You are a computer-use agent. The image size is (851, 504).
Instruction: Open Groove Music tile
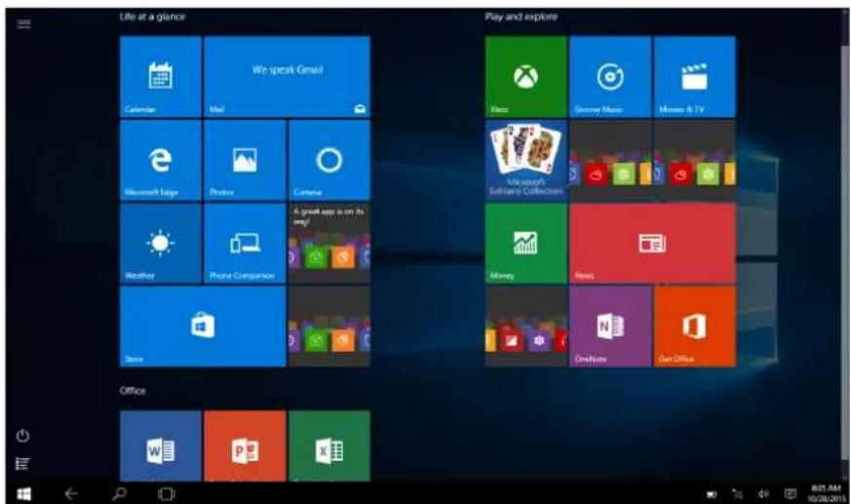pos(609,77)
